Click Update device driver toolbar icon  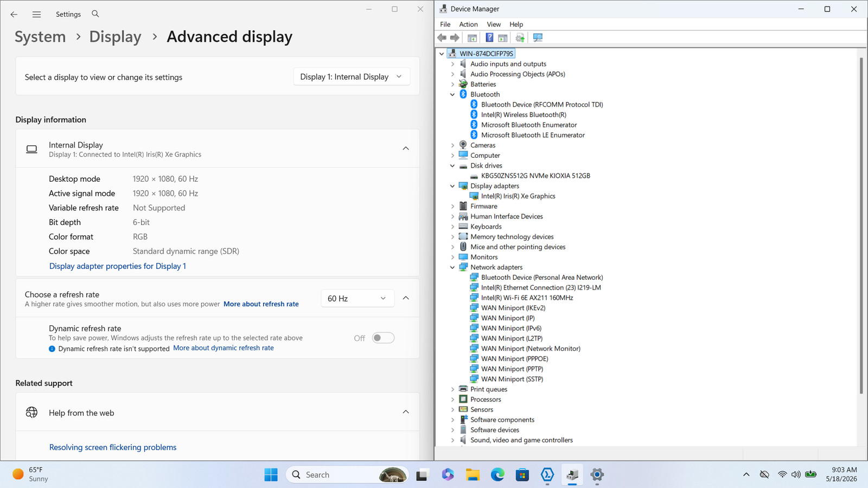pyautogui.click(x=520, y=38)
